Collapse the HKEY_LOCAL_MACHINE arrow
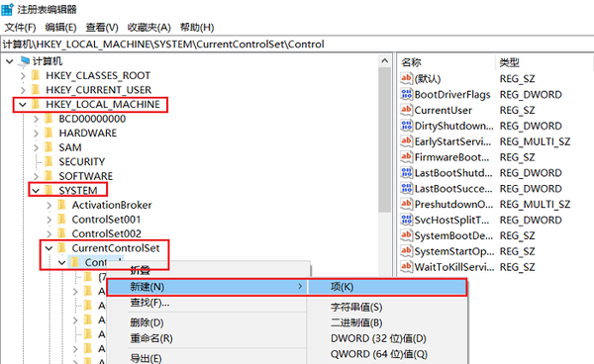 [x=23, y=105]
